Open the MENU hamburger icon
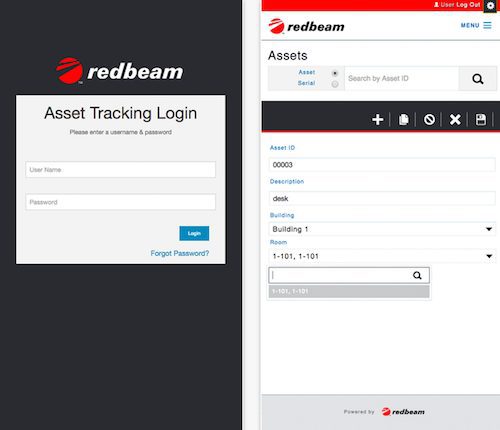This screenshot has height=430, width=500. (487, 25)
